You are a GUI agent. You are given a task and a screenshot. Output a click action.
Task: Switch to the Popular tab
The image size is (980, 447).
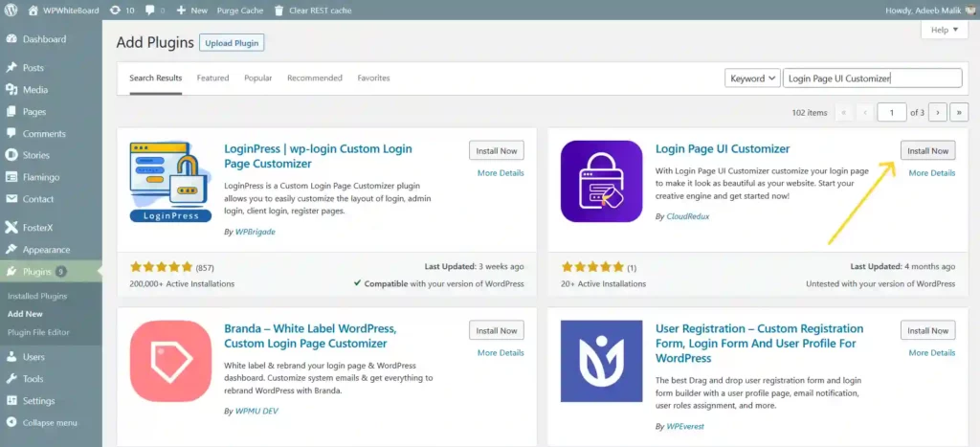click(x=258, y=78)
